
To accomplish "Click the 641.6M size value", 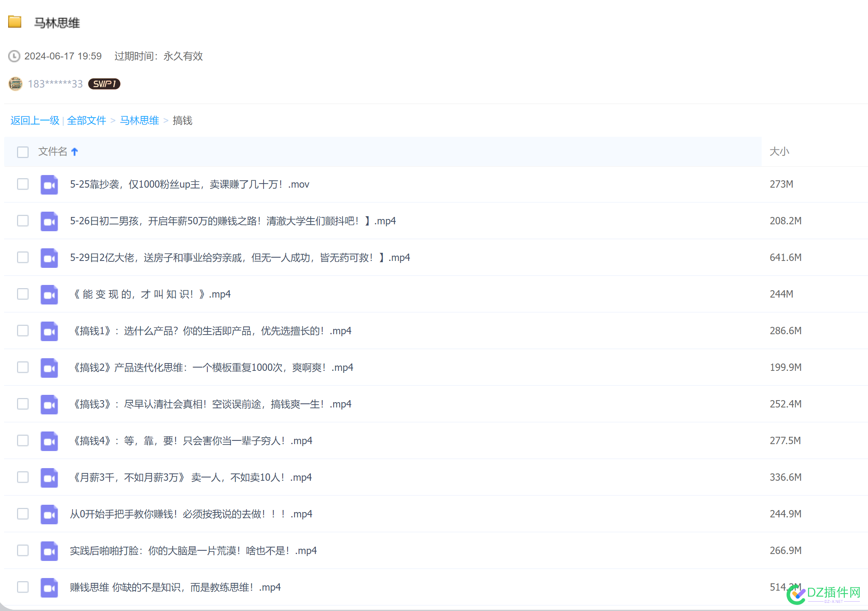I will 785,257.
